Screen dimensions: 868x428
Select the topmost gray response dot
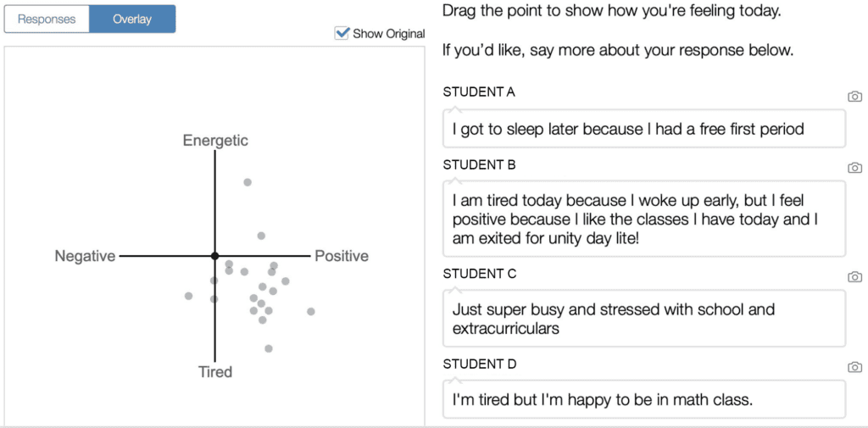coord(248,182)
